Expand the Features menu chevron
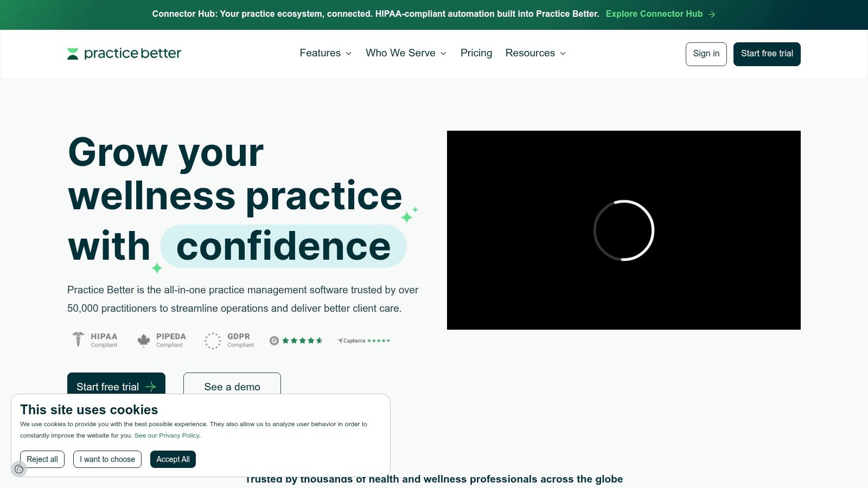 [348, 53]
